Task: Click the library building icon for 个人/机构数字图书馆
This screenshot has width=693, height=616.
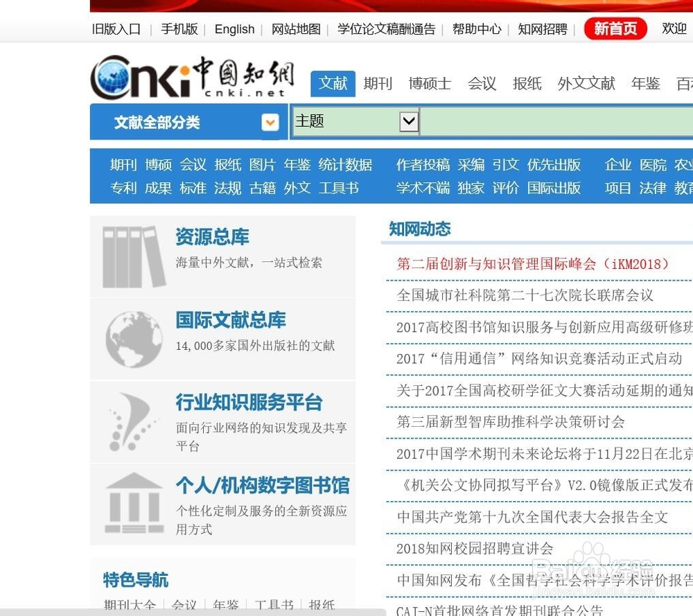Action: (x=133, y=500)
